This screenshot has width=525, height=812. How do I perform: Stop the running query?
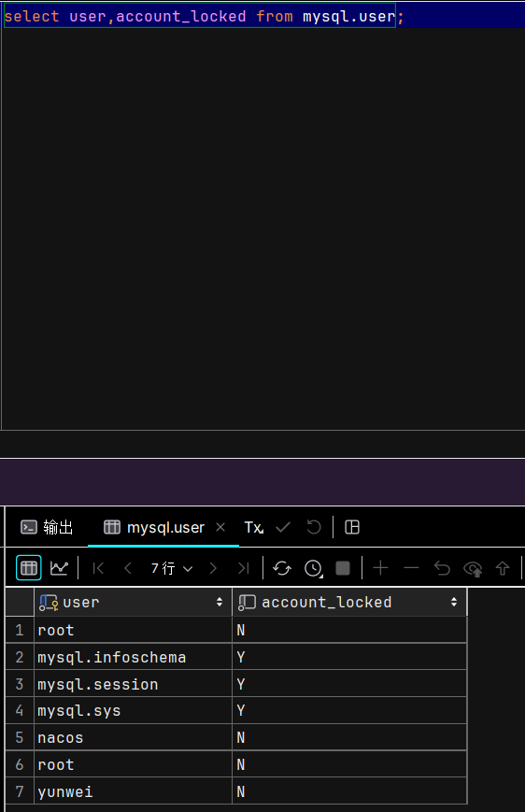(343, 568)
